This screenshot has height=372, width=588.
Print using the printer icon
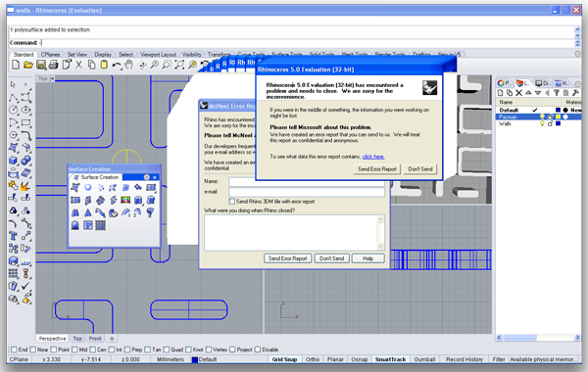54,65
